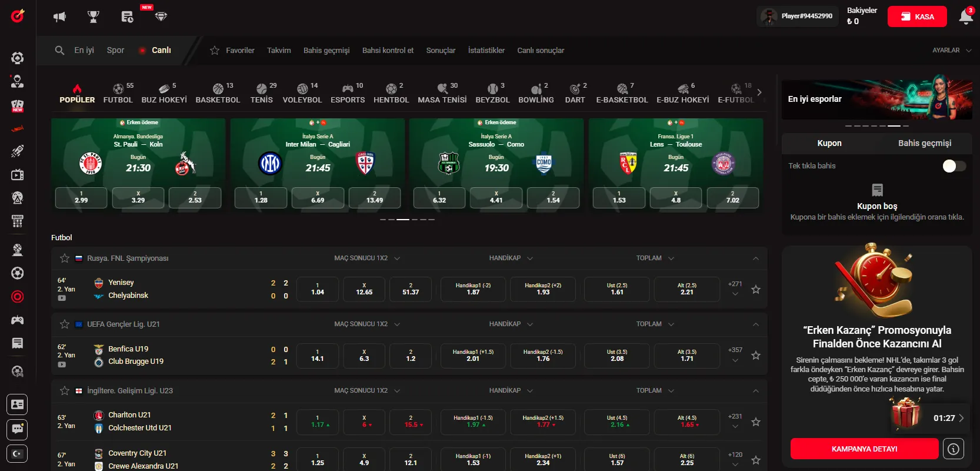Favorite the Yenisey vs Chelyabinsk match star
Viewport: 980px width, 471px height.
pyautogui.click(x=756, y=290)
